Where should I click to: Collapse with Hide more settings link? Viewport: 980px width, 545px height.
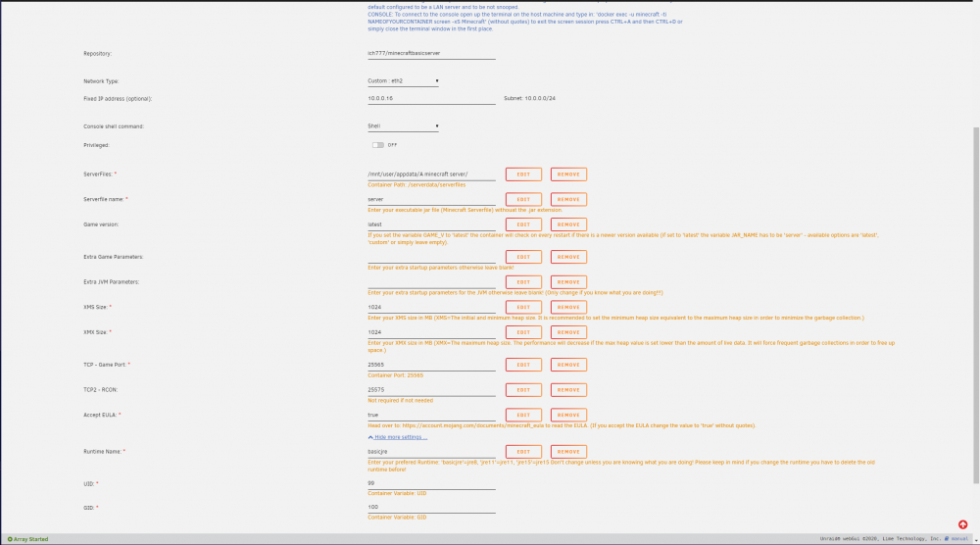click(x=398, y=437)
